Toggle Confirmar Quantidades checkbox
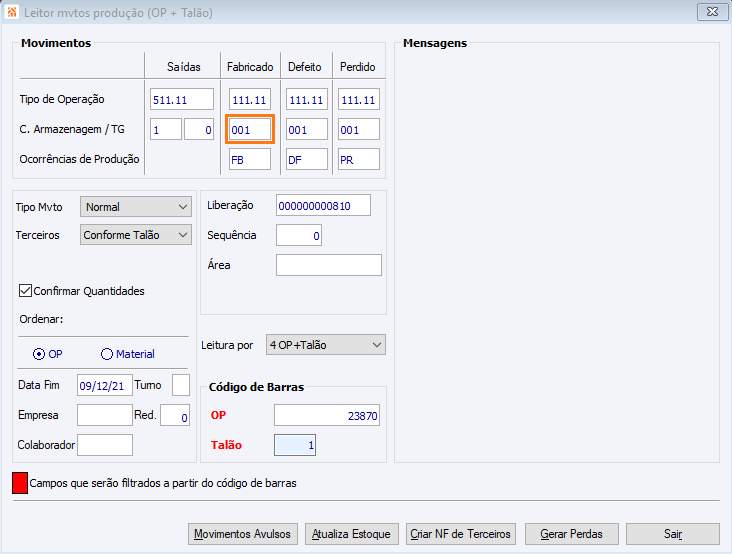 25,291
